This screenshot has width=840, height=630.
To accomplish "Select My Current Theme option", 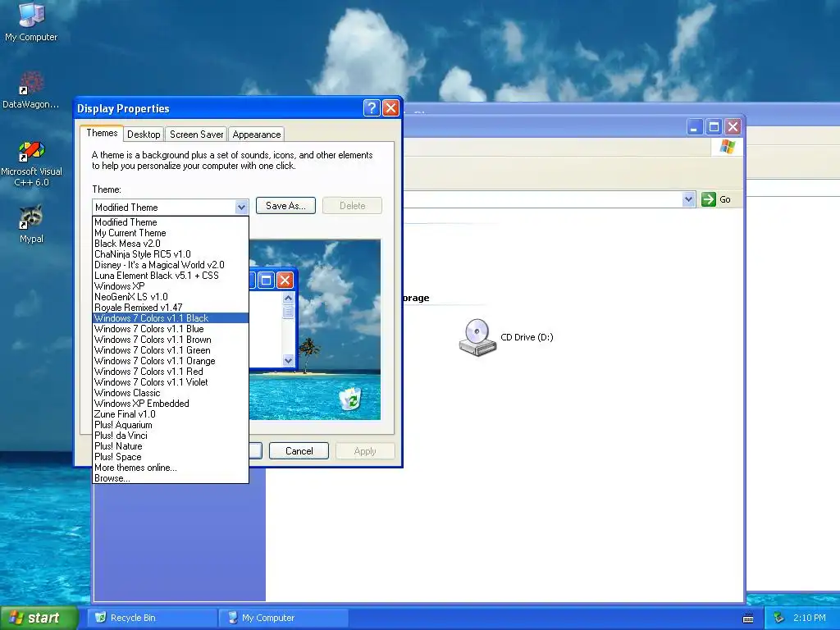I will [171, 233].
